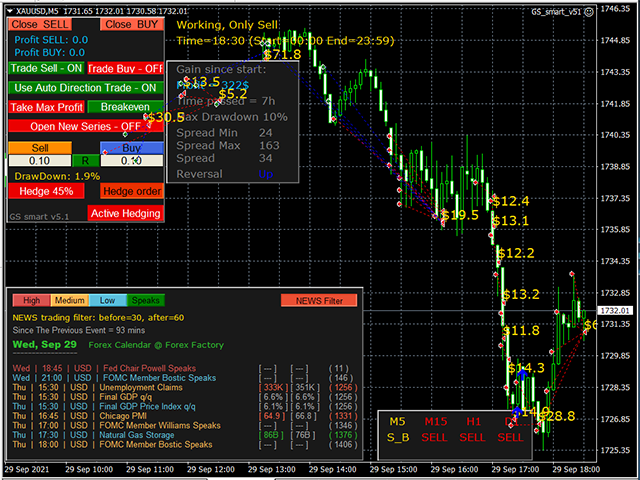Click the Breakeven button
The height and width of the screenshot is (480, 640).
pyautogui.click(x=125, y=107)
